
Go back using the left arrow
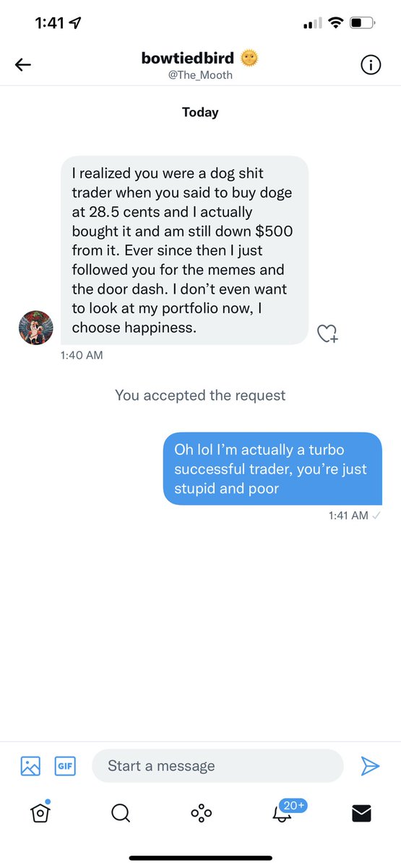(x=23, y=65)
